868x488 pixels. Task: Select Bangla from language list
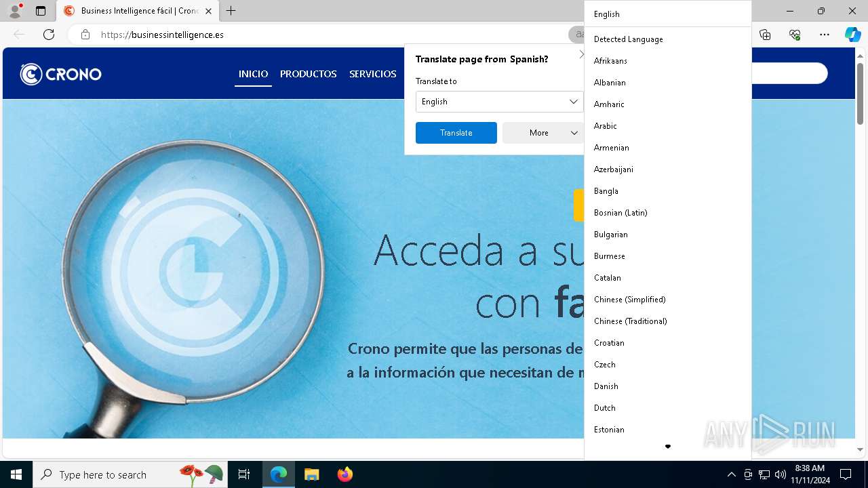668,191
